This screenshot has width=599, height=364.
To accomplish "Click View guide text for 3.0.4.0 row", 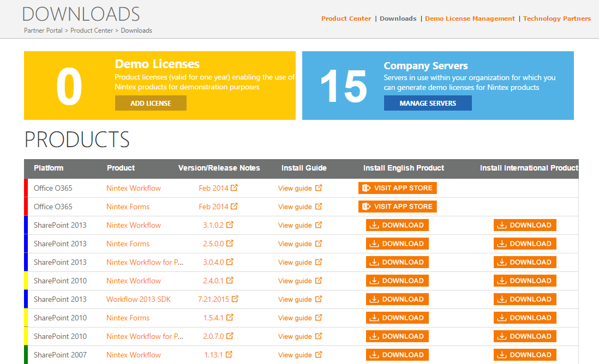I will pos(295,262).
